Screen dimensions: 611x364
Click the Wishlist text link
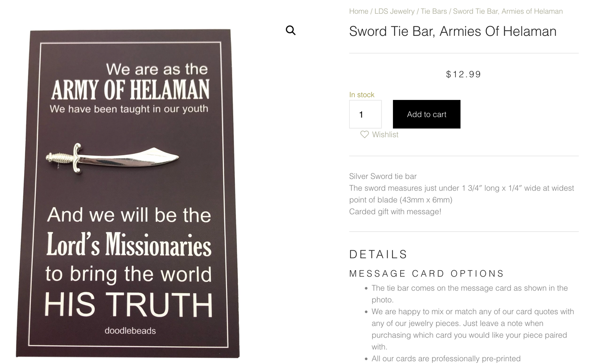tap(385, 135)
